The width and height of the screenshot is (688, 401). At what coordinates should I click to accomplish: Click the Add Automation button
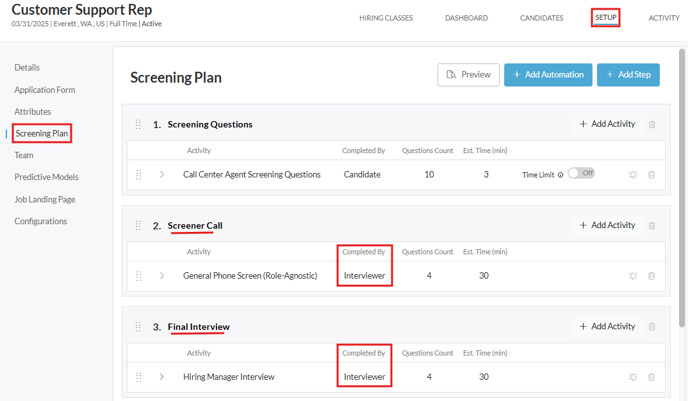pyautogui.click(x=548, y=75)
